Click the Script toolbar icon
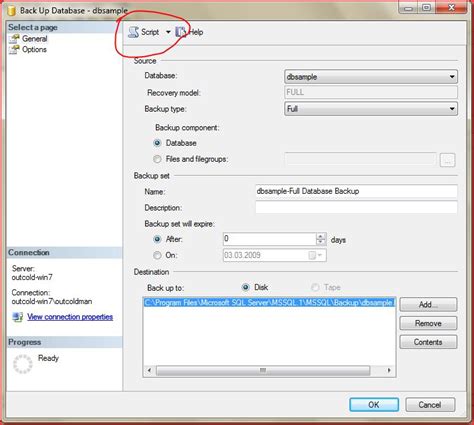This screenshot has height=425, width=474. [x=134, y=32]
